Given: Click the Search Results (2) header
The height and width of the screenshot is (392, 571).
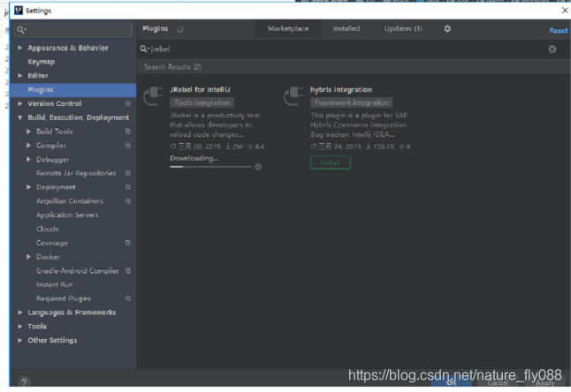Looking at the screenshot, I should pyautogui.click(x=172, y=67).
